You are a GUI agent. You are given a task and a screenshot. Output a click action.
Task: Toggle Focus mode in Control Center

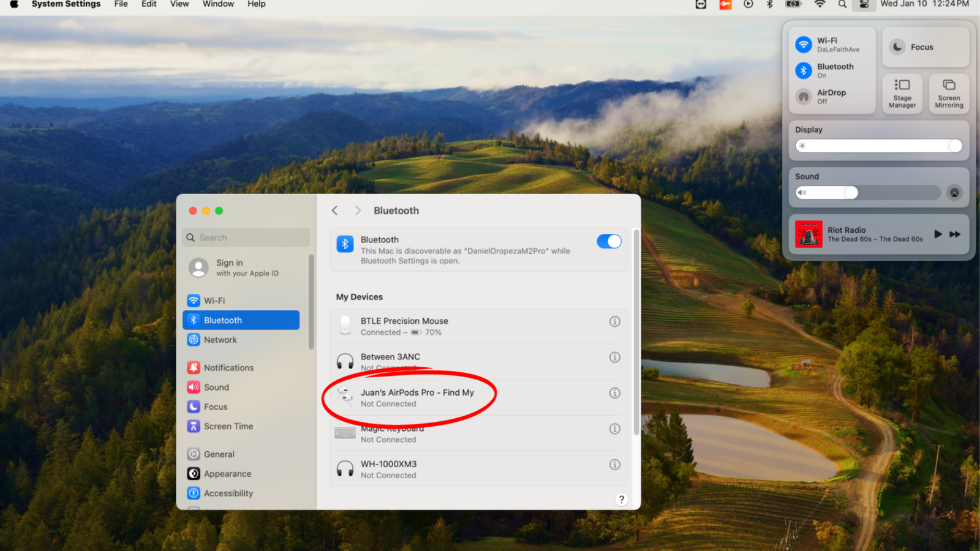pos(925,47)
